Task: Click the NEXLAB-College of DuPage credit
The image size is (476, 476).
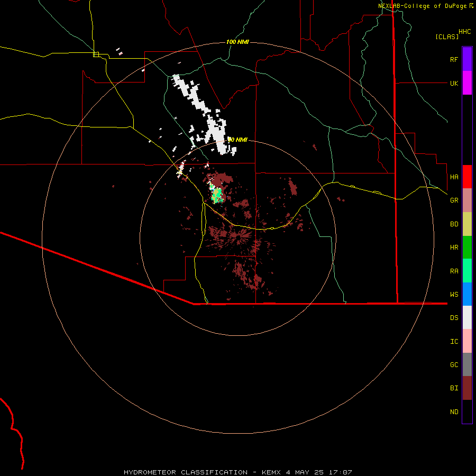Action: pos(425,6)
